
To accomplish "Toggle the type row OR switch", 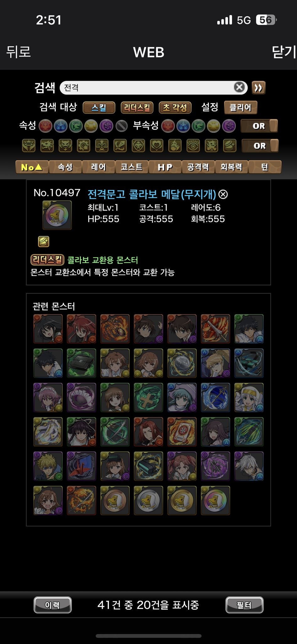I will (x=260, y=146).
